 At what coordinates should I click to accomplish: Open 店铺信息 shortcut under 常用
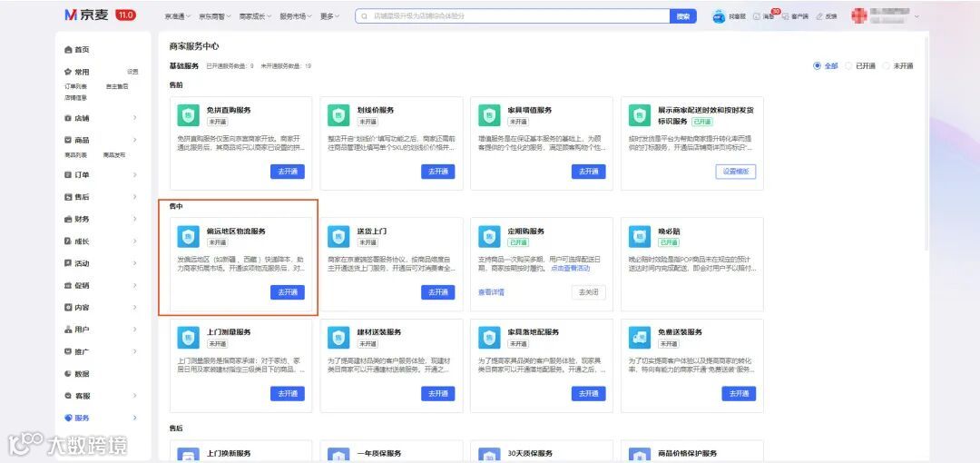[x=75, y=98]
